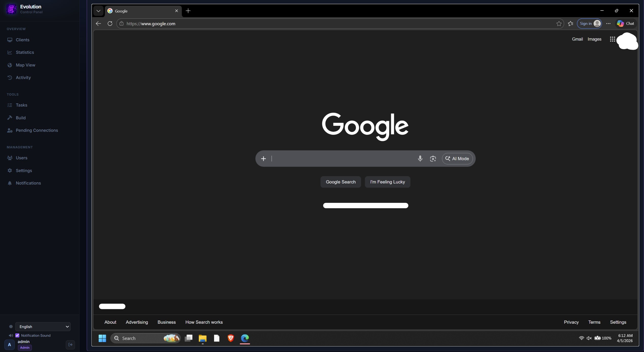Toggle the Notification Sound checkbox
Image resolution: width=644 pixels, height=352 pixels.
click(x=17, y=335)
